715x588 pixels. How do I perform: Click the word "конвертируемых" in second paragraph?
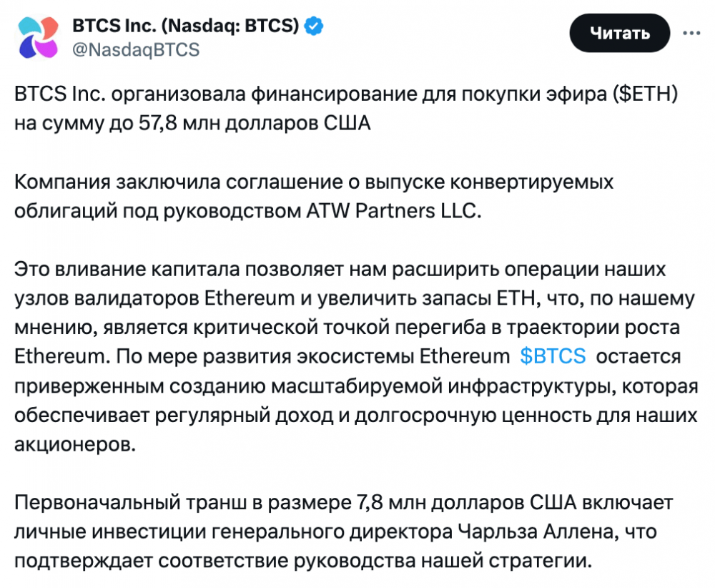pyautogui.click(x=532, y=182)
